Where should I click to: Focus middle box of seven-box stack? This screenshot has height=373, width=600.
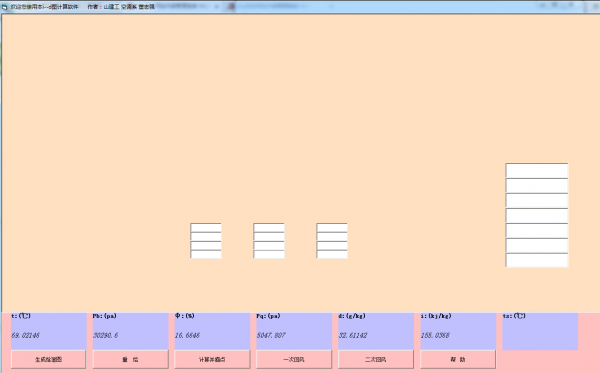point(537,216)
